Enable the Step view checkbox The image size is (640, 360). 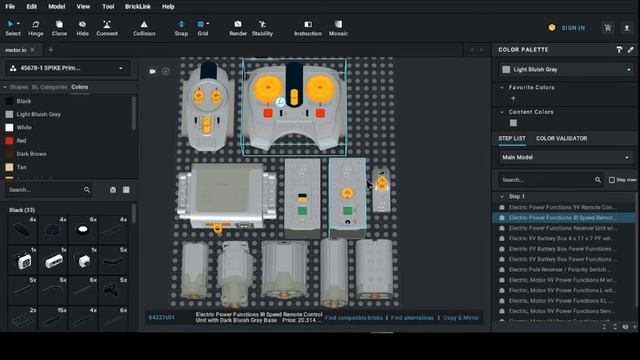[612, 180]
